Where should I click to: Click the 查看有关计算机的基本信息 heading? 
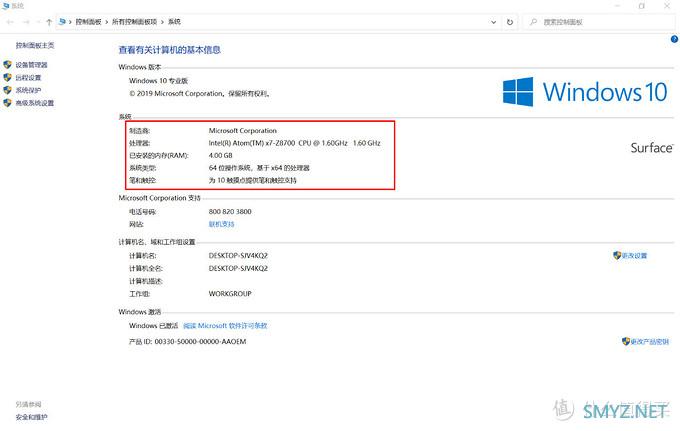(x=170, y=50)
